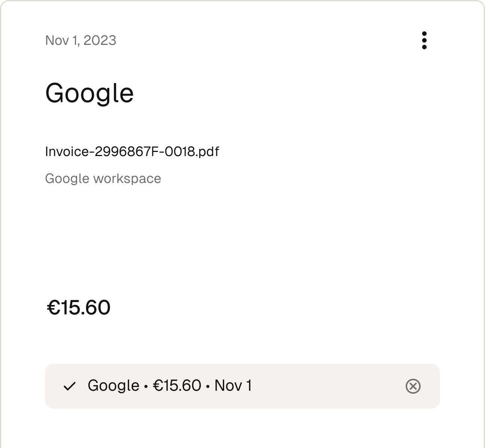The image size is (485, 448).
Task: Click the Nov 1 date inside the matched row
Action: tap(233, 385)
